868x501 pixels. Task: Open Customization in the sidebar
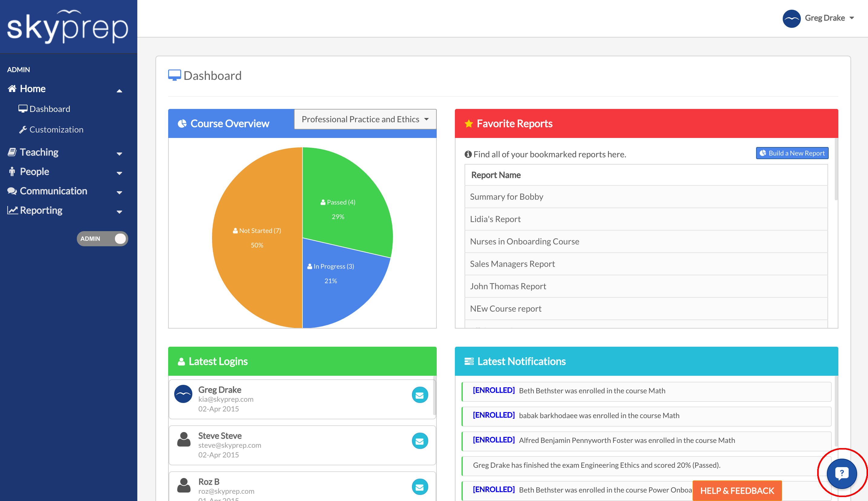(56, 130)
